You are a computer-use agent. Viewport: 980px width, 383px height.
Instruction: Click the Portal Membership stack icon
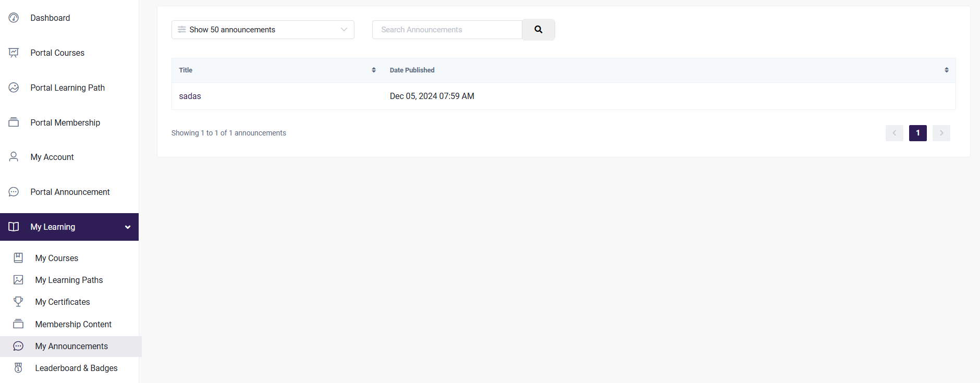pyautogui.click(x=14, y=122)
